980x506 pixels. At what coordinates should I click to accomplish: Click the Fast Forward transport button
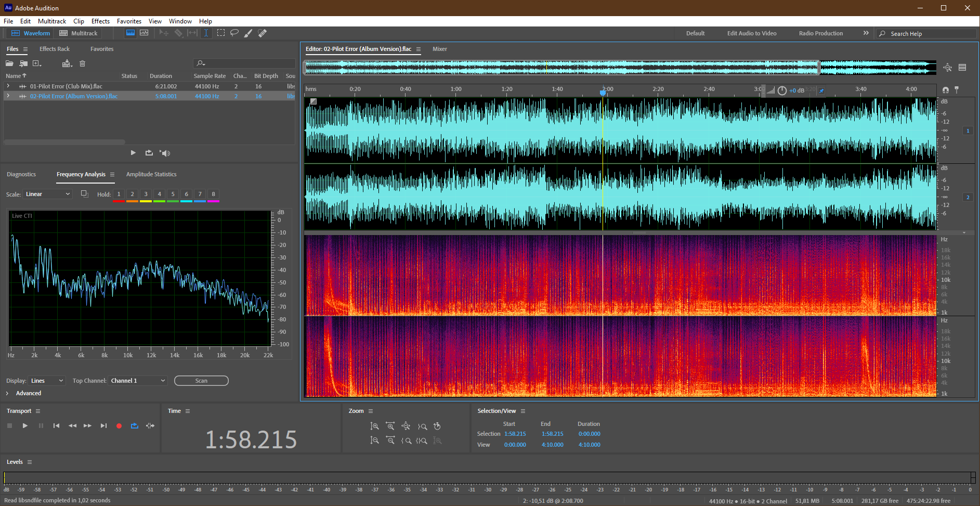coord(87,425)
